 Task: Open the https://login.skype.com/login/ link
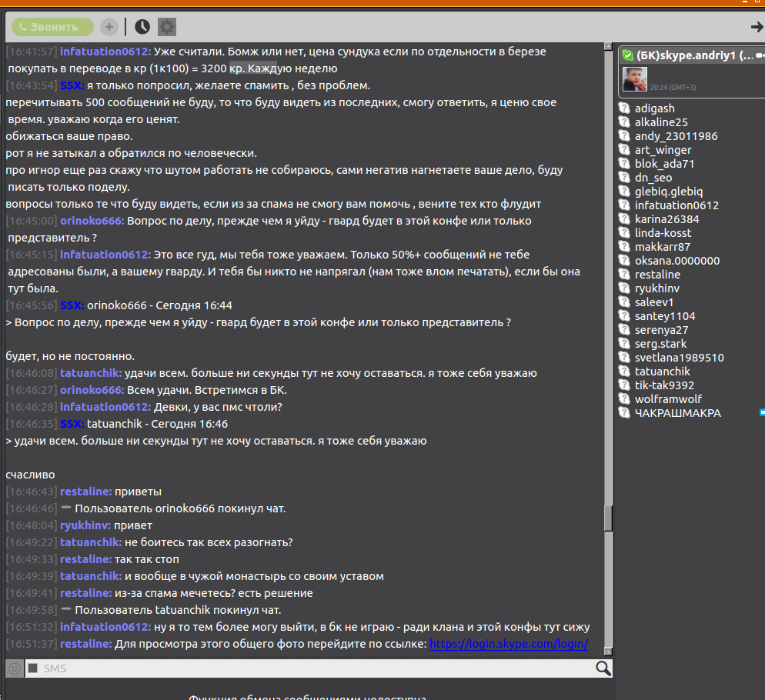coord(509,644)
